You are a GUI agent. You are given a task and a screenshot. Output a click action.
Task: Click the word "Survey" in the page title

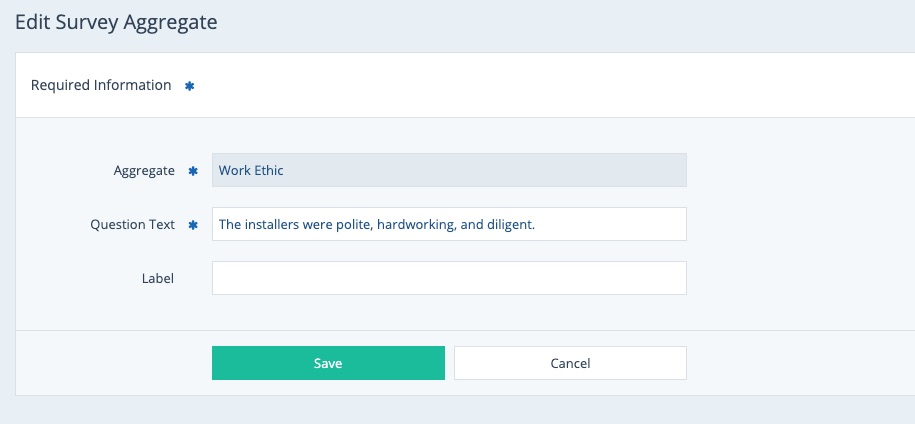click(88, 21)
